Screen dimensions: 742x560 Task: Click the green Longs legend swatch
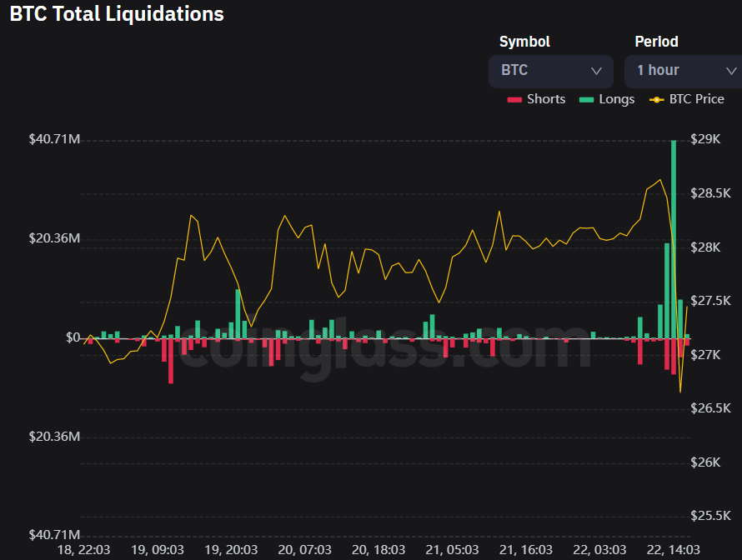(586, 99)
